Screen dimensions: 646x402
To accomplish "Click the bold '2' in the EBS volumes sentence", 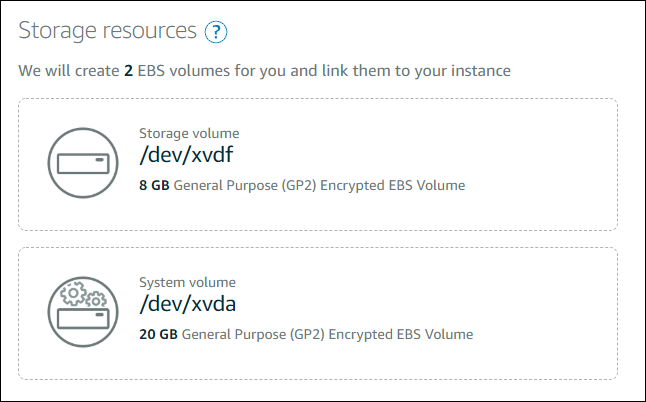I will (x=129, y=71).
